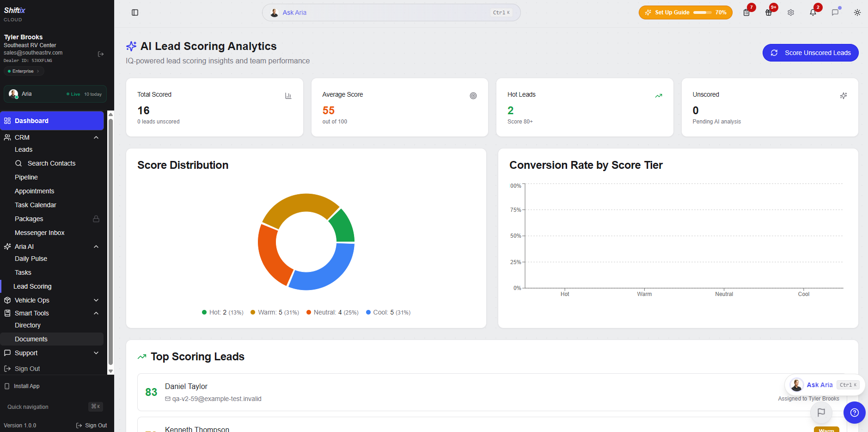Click the flag button near the help icon
868x432 pixels.
click(x=821, y=412)
